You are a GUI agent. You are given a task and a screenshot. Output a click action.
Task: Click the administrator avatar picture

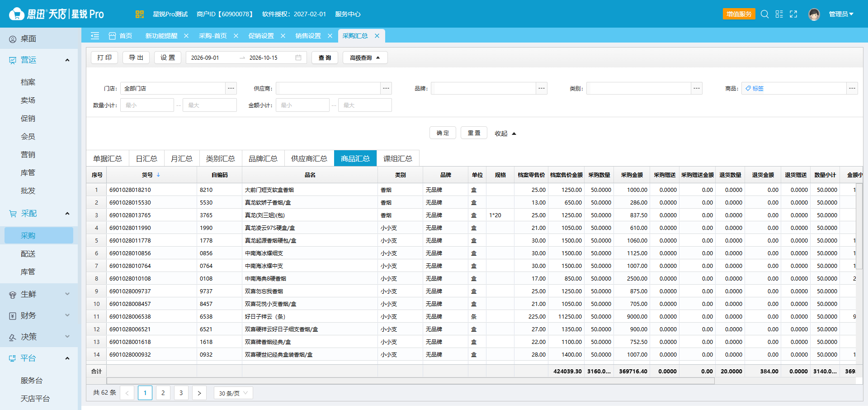[x=814, y=14]
